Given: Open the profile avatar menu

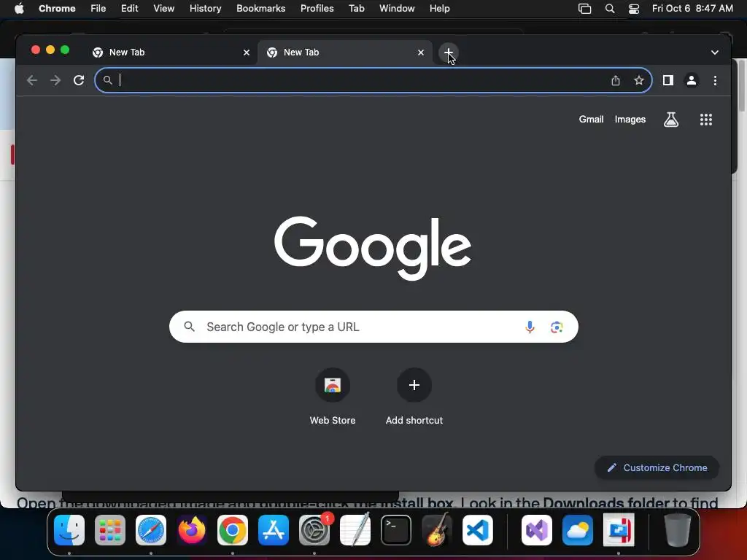Looking at the screenshot, I should point(692,80).
